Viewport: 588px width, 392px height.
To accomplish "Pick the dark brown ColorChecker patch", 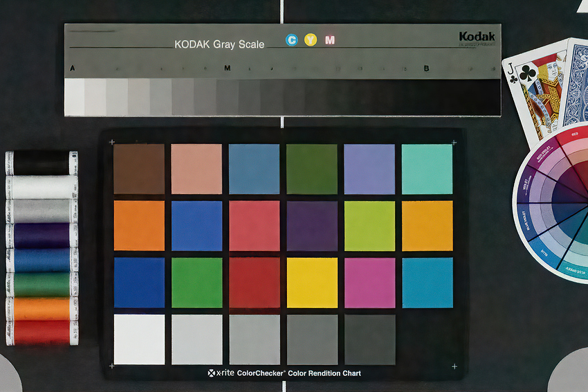I will coord(139,169).
